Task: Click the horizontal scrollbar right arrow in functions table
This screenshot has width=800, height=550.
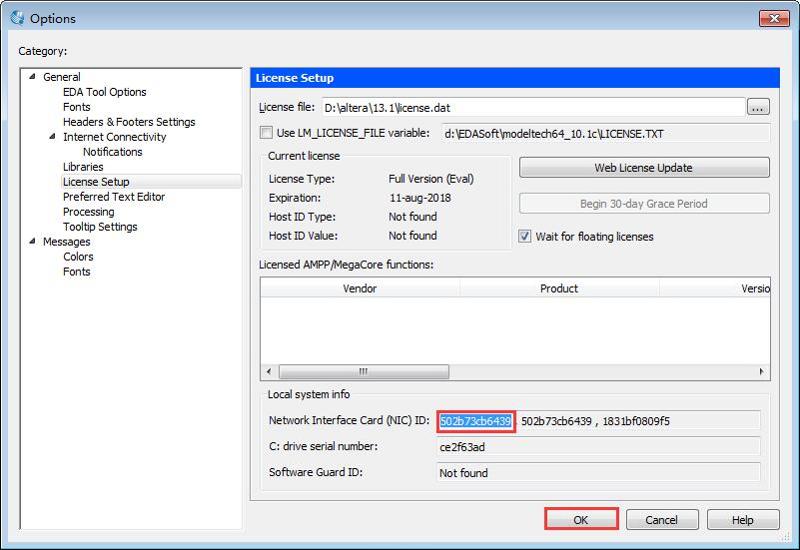Action: (x=762, y=371)
